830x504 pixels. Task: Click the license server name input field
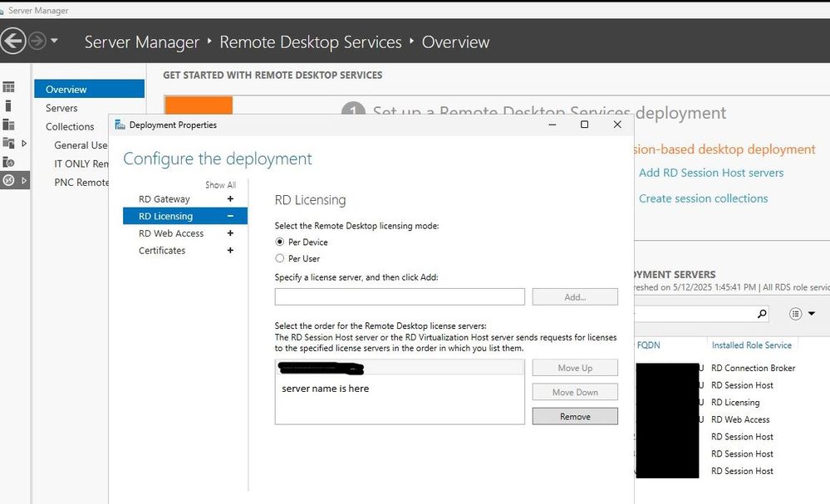point(400,296)
